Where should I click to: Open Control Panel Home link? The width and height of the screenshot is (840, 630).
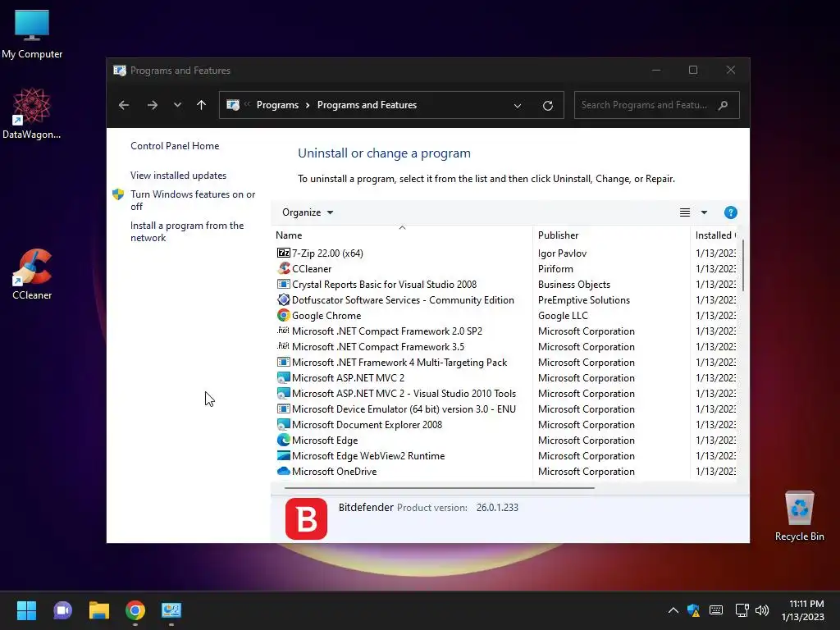pos(175,146)
